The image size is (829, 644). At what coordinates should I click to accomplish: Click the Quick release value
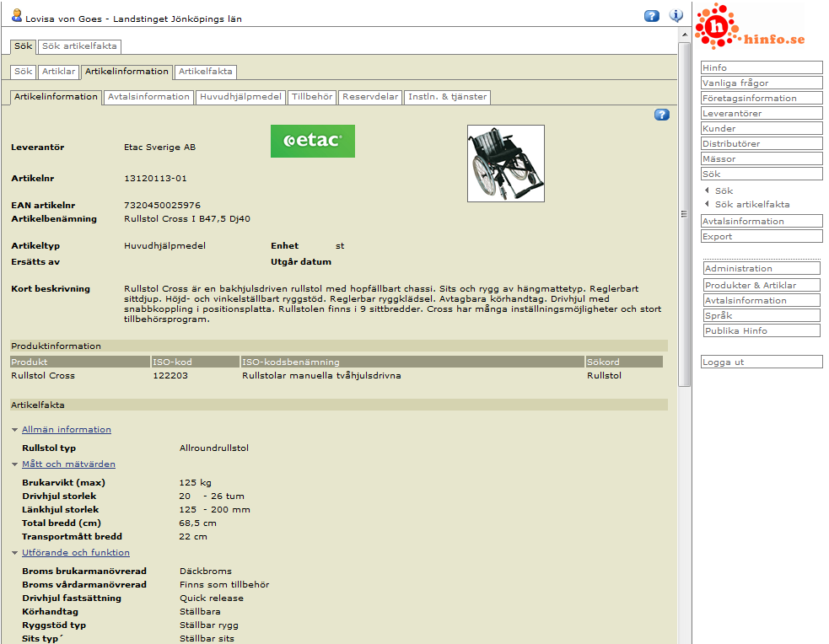point(212,598)
